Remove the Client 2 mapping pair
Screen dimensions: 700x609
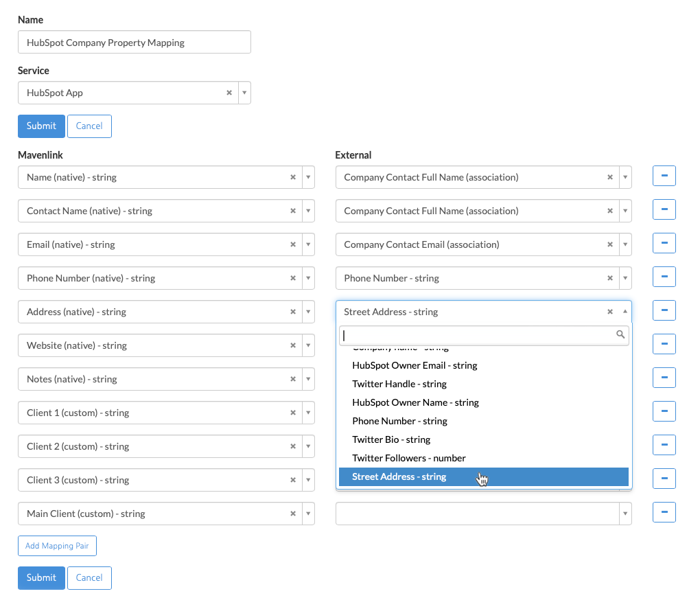coord(664,445)
